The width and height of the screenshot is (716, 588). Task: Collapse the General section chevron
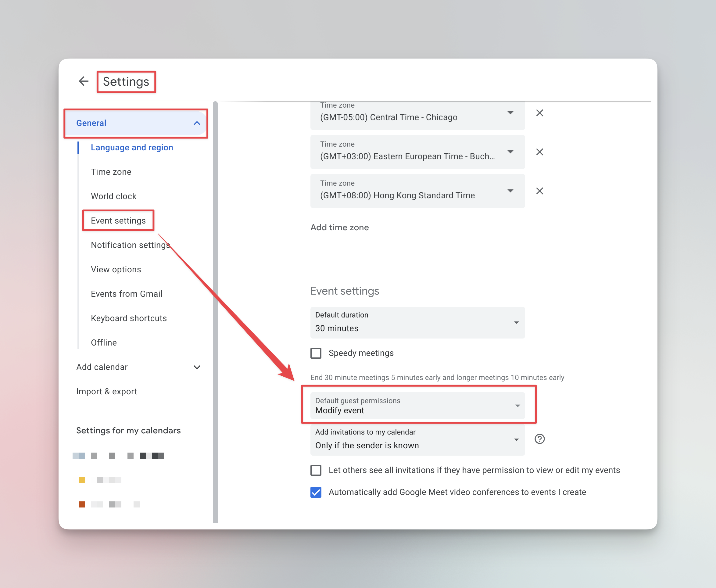coord(197,123)
